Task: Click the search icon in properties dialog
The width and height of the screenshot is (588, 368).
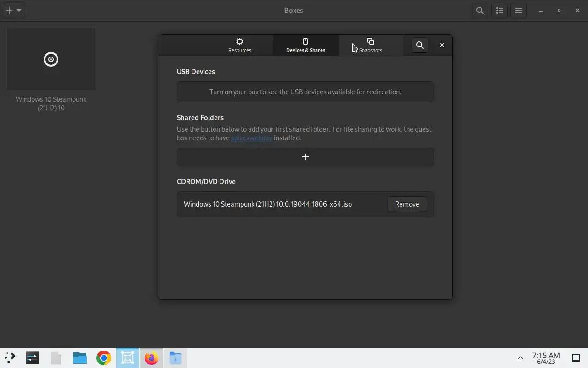Action: [x=419, y=45]
